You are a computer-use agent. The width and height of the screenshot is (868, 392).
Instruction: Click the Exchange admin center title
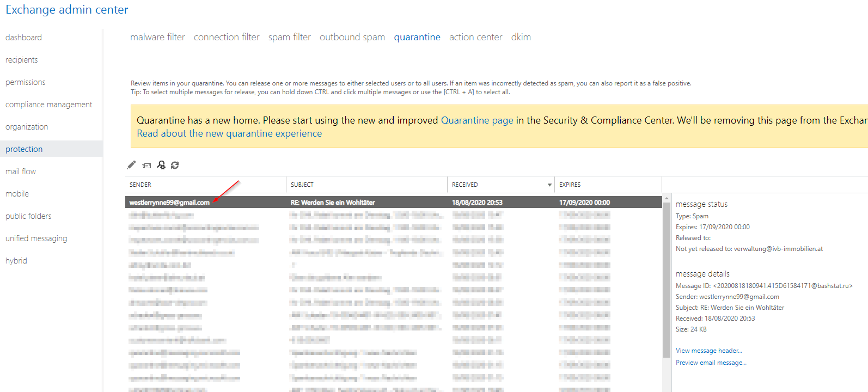point(67,10)
